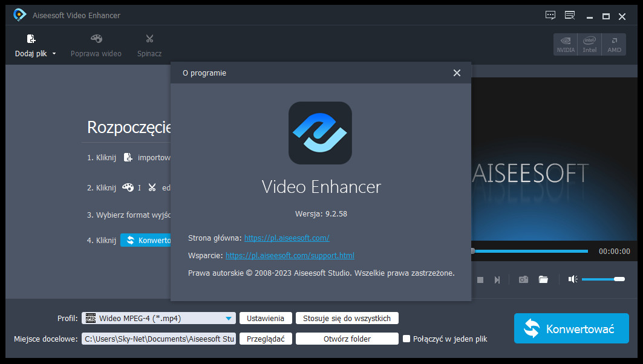Close the O programie dialog

(457, 73)
